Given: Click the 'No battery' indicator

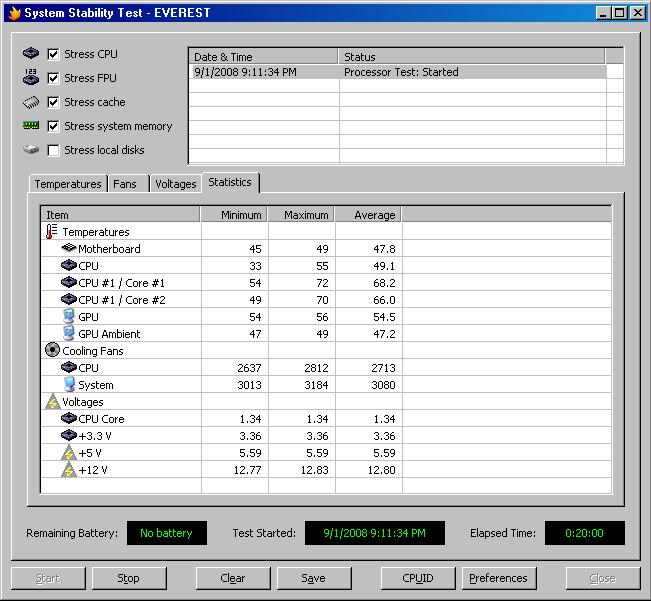Looking at the screenshot, I should point(166,533).
